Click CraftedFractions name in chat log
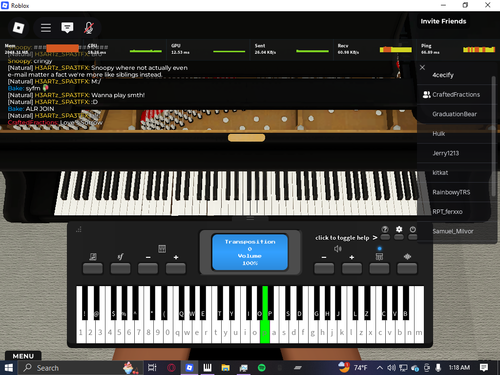 (33, 123)
